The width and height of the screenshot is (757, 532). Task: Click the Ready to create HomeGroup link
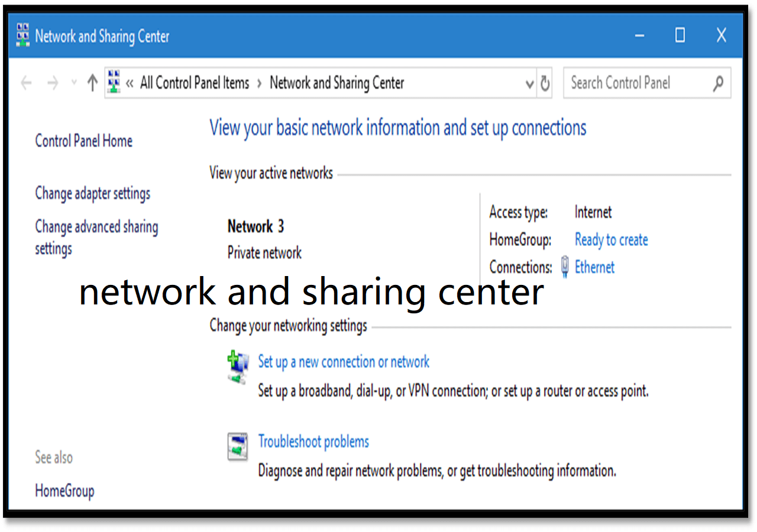612,239
